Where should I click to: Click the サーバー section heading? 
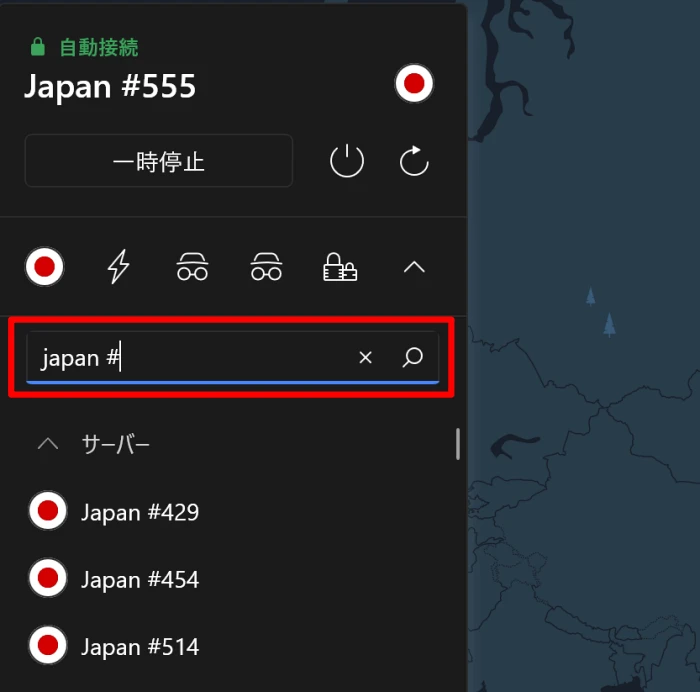coord(116,445)
